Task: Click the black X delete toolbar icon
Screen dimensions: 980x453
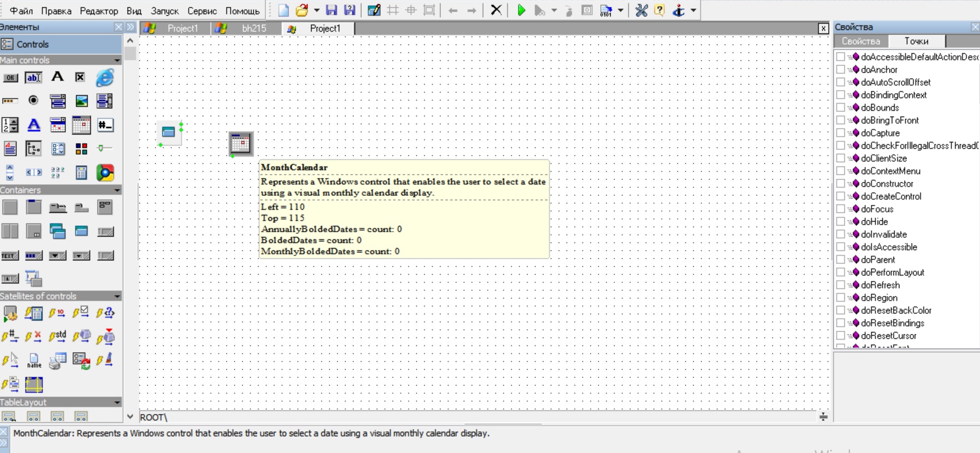Action: pyautogui.click(x=496, y=10)
